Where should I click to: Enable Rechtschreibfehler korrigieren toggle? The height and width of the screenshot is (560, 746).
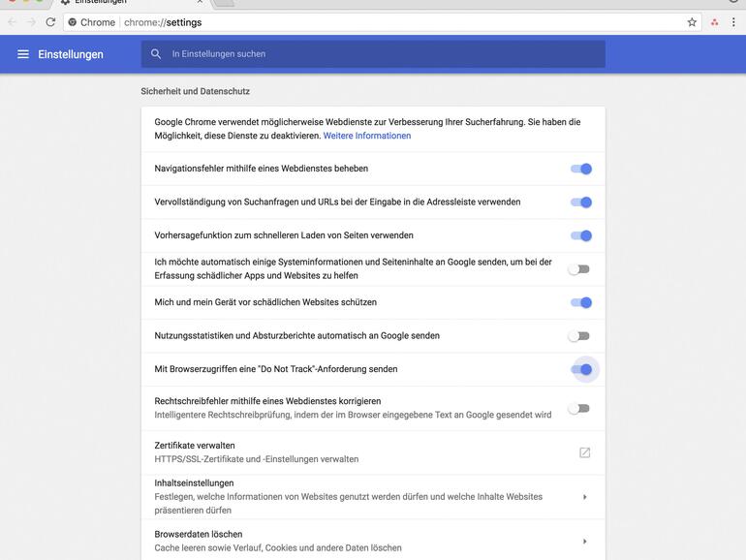pos(579,408)
